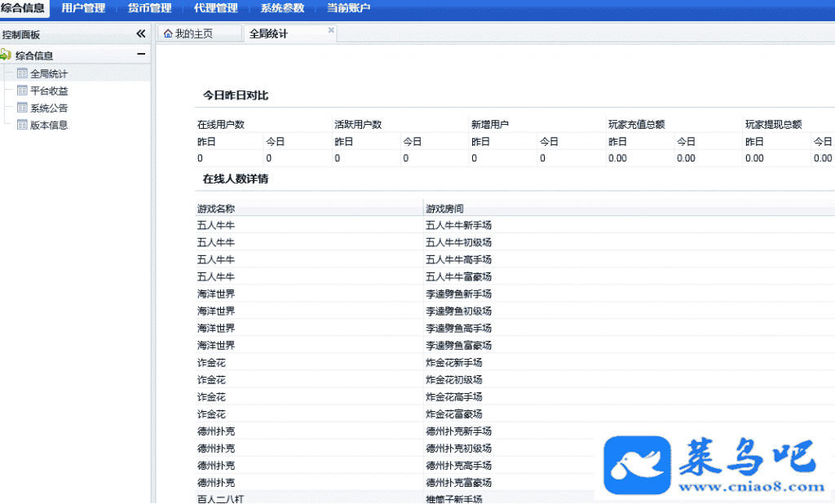
Task: Open the 货币管理 top menu
Action: pos(150,8)
